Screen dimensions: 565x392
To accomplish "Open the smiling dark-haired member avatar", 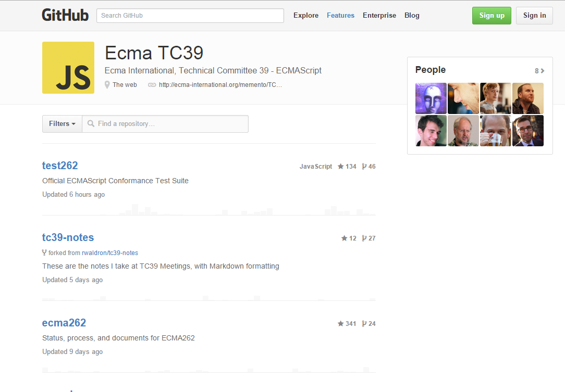I will [431, 131].
